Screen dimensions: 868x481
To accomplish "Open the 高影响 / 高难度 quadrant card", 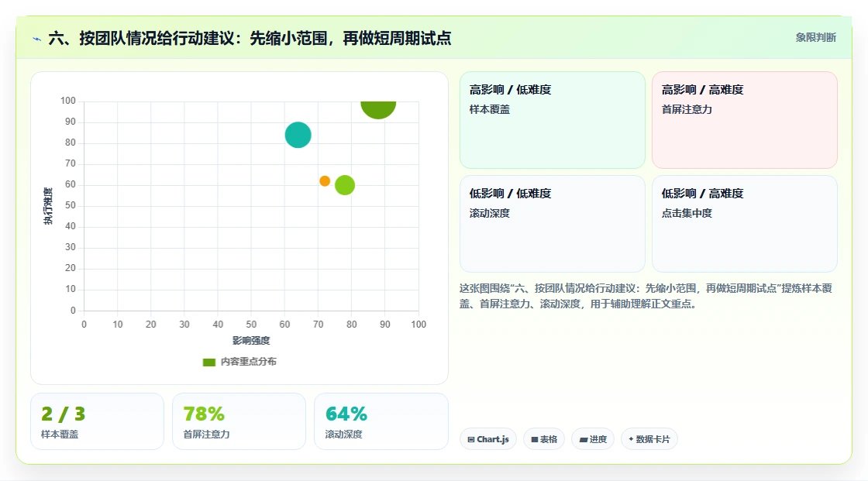I will 745,120.
